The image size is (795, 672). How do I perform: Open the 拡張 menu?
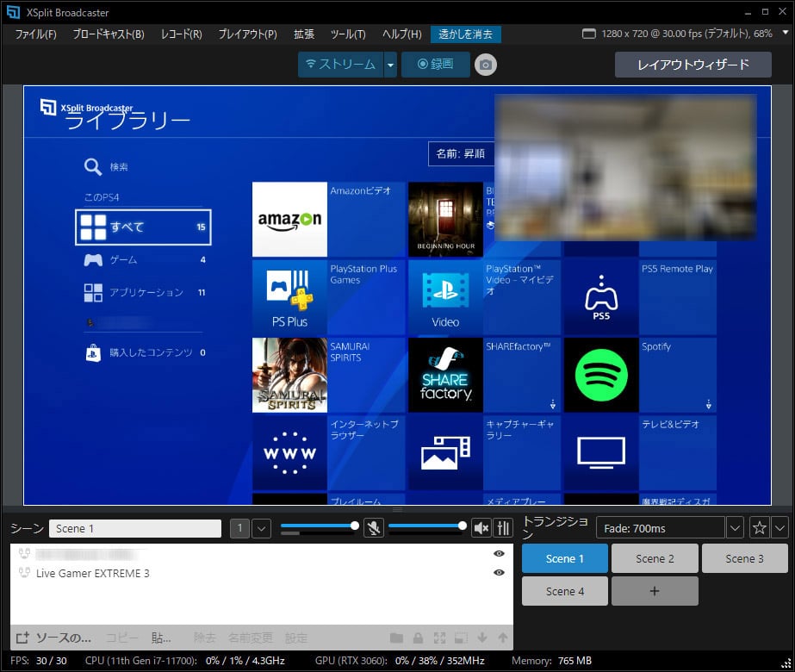click(x=304, y=34)
